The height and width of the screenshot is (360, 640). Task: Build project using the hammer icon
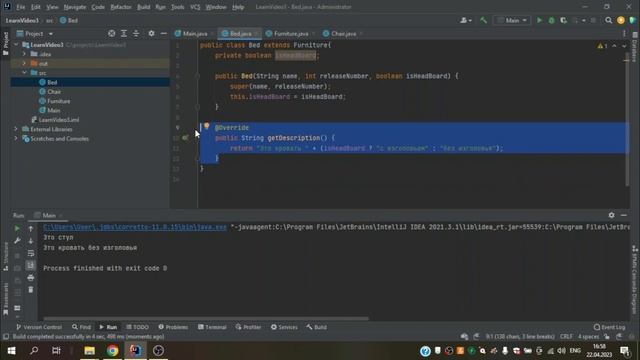tap(483, 20)
